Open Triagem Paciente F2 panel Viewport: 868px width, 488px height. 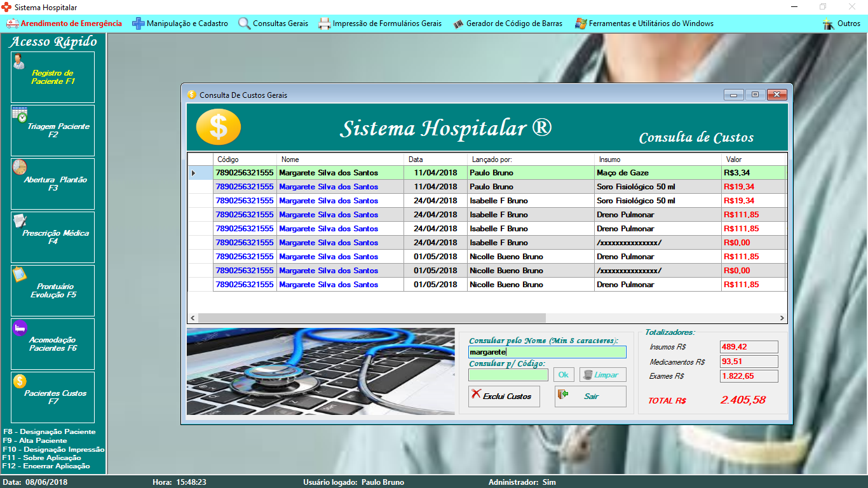53,130
